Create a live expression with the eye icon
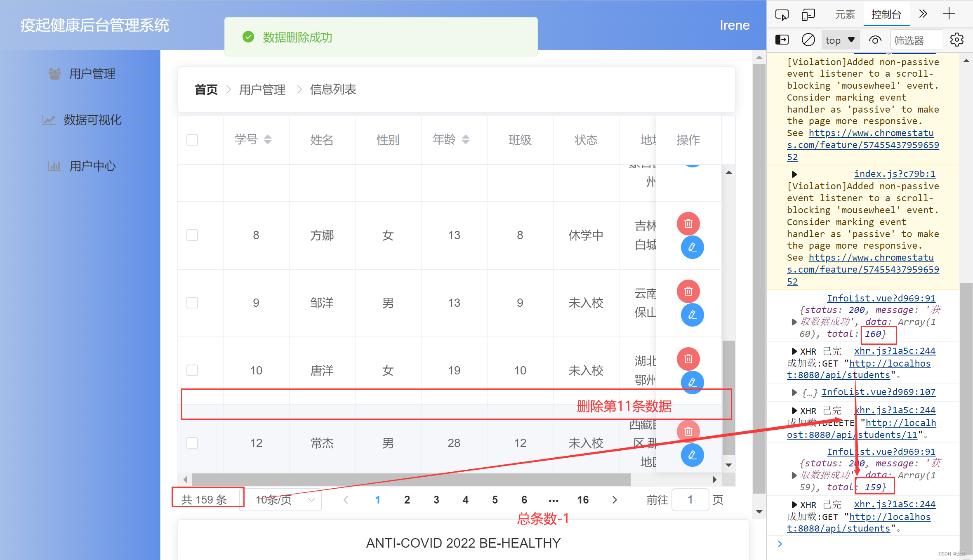Viewport: 973px width, 560px height. click(x=875, y=40)
